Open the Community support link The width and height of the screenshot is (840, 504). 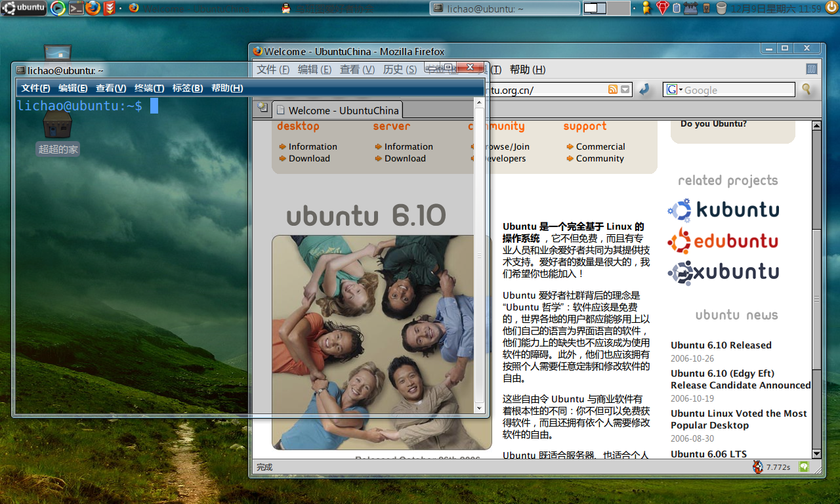[x=600, y=158]
